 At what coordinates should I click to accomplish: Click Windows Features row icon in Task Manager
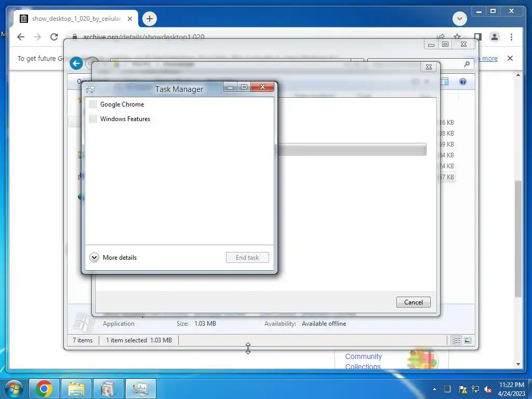93,119
